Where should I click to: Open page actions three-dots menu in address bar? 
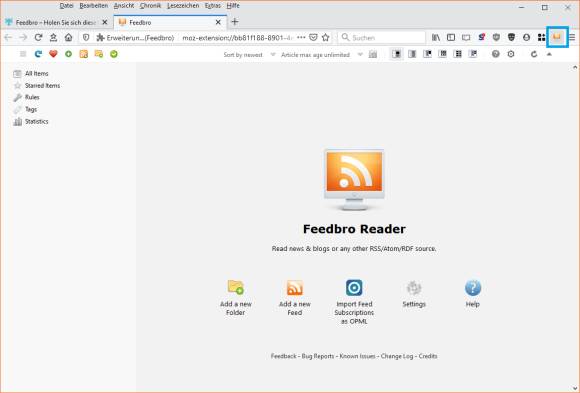(301, 37)
